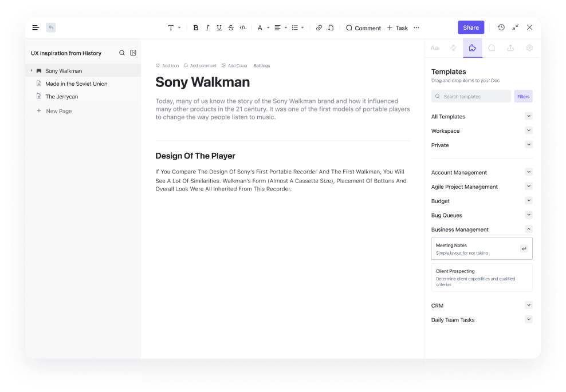Screen dimensions: 566x392
Task: Expand Account Management category
Action: coord(529,172)
